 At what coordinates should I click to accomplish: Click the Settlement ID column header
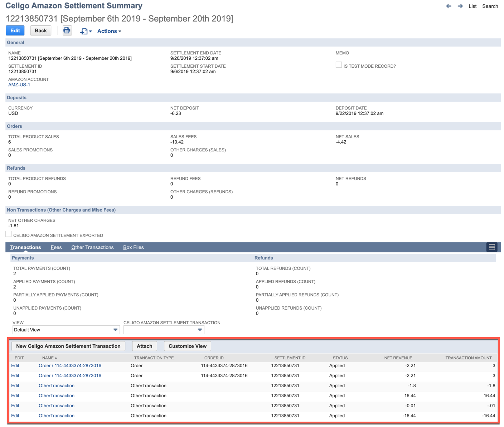click(290, 358)
